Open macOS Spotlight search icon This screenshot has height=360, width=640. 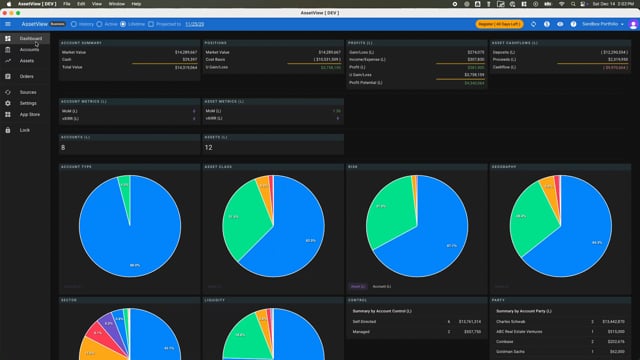(573, 4)
